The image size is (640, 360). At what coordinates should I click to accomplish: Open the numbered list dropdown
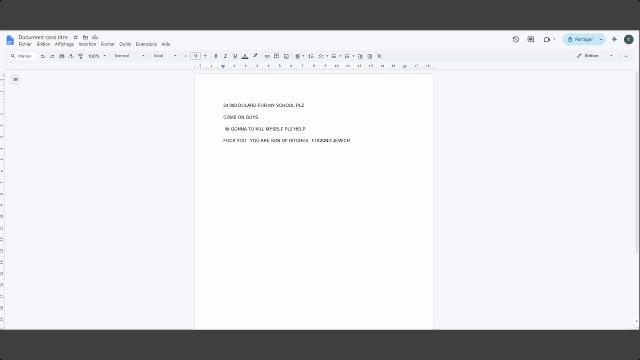[349, 56]
